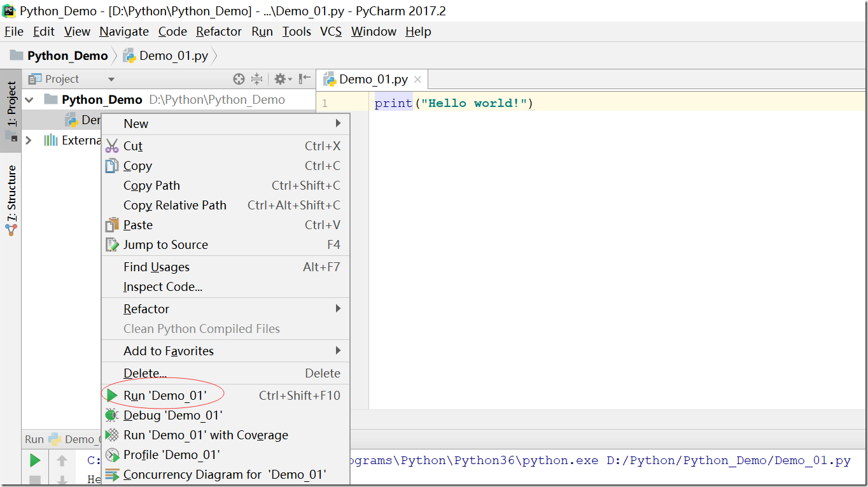Choose Copy Relative Path
Image resolution: width=868 pixels, height=487 pixels.
click(226, 205)
